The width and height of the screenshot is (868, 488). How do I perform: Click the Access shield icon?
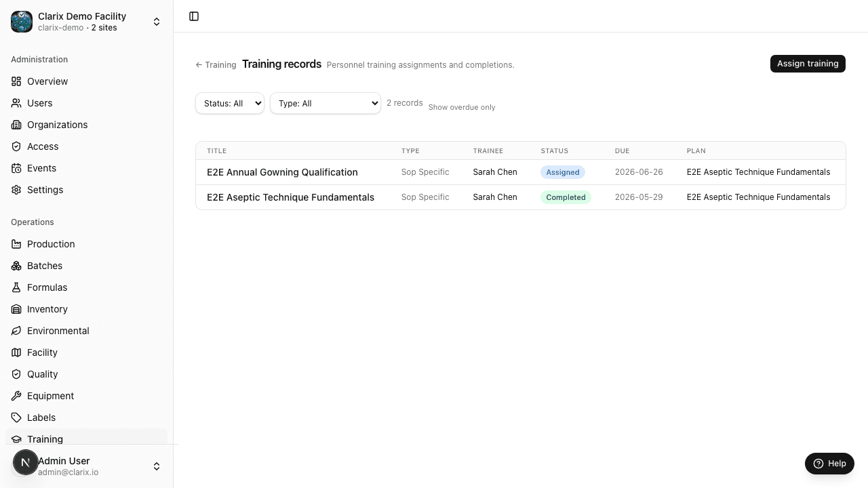16,146
